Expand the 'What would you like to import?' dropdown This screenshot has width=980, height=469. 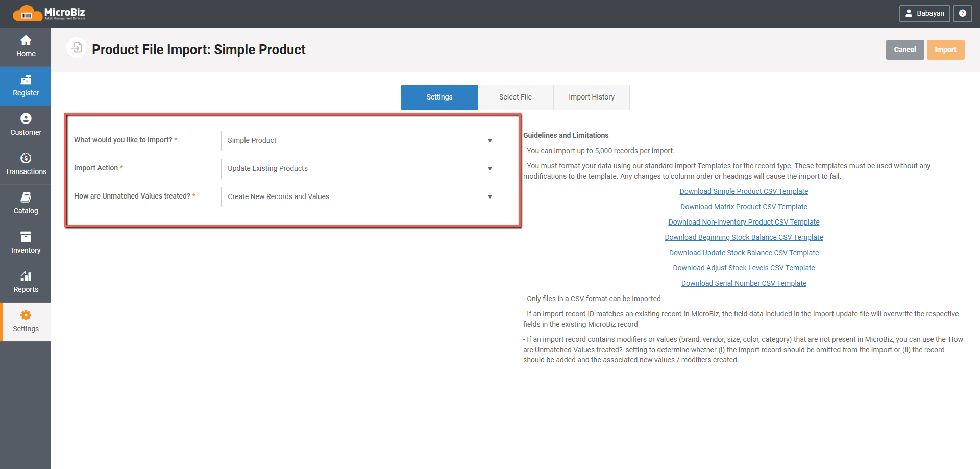360,141
